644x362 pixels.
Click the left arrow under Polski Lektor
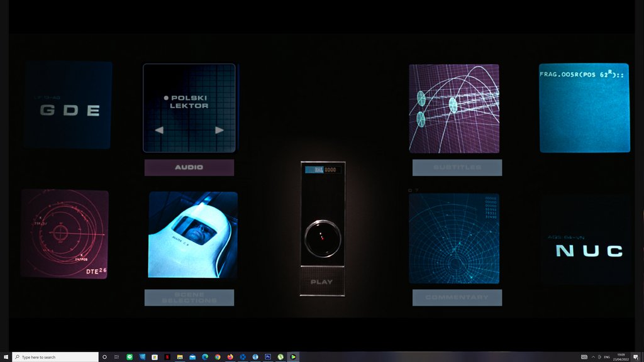[159, 130]
